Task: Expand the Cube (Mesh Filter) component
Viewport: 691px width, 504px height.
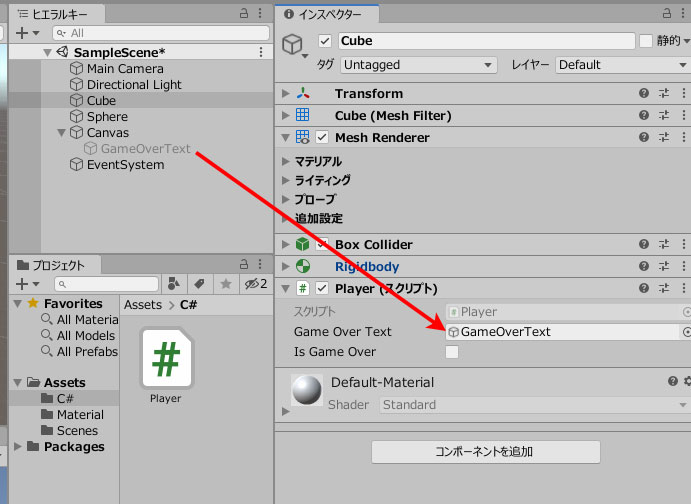Action: [286, 115]
